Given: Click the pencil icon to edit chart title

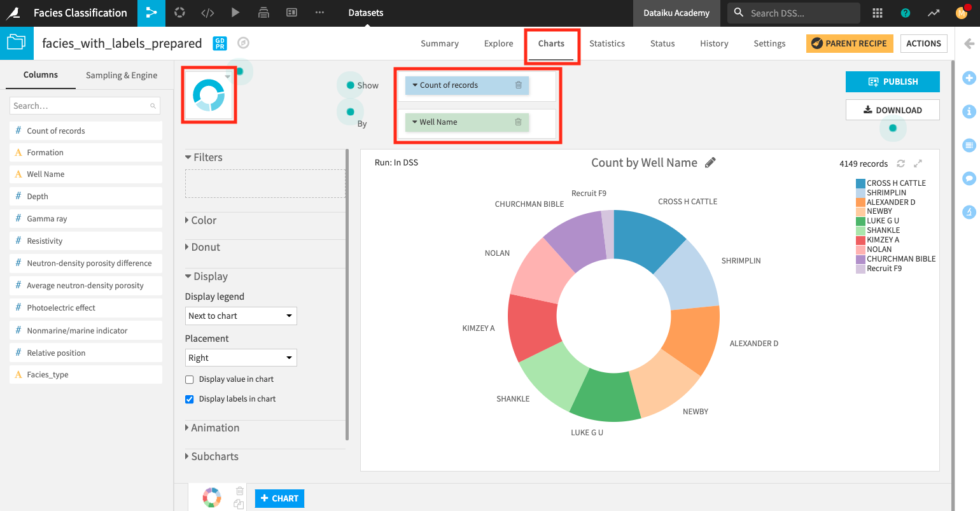Looking at the screenshot, I should [710, 163].
